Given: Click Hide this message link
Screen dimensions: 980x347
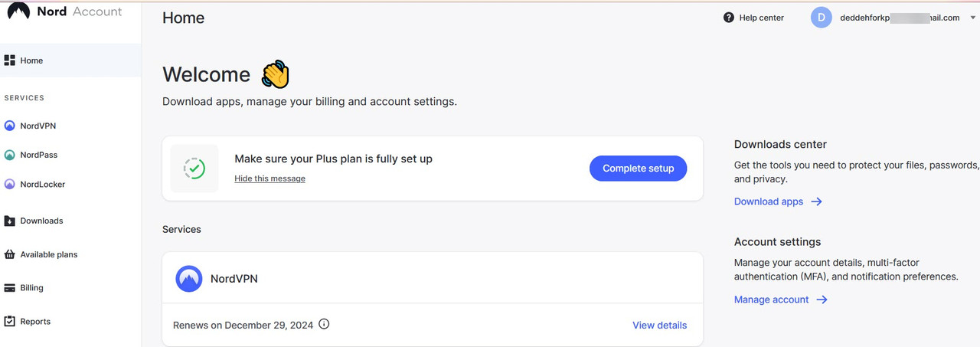Looking at the screenshot, I should point(269,178).
